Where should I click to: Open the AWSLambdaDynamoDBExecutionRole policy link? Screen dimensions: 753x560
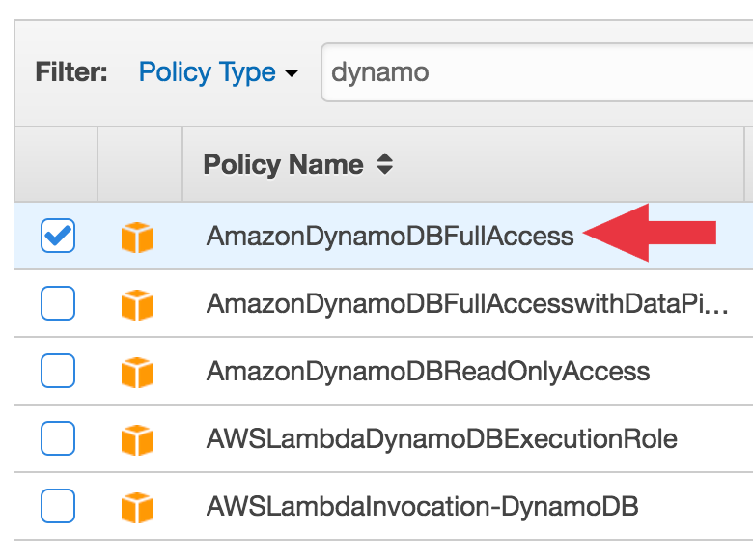442,439
